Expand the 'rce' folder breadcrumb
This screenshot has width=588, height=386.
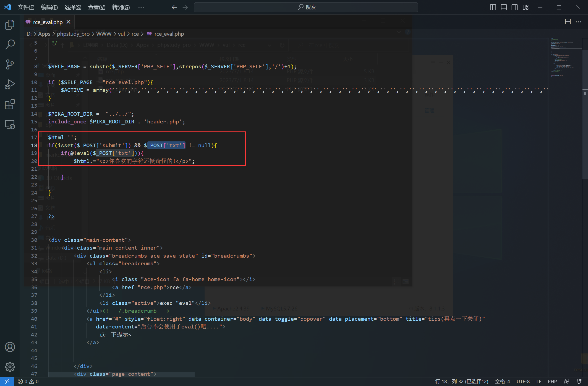[x=135, y=34]
